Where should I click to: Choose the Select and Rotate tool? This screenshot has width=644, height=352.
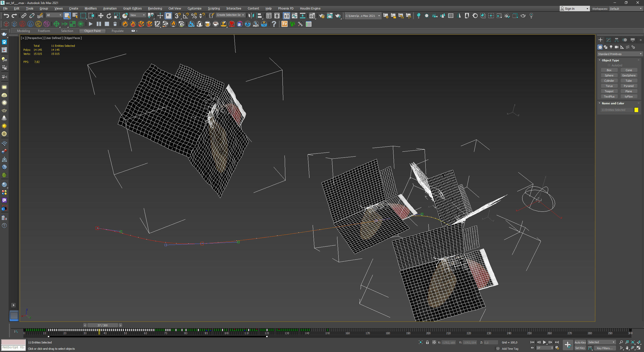click(x=109, y=16)
